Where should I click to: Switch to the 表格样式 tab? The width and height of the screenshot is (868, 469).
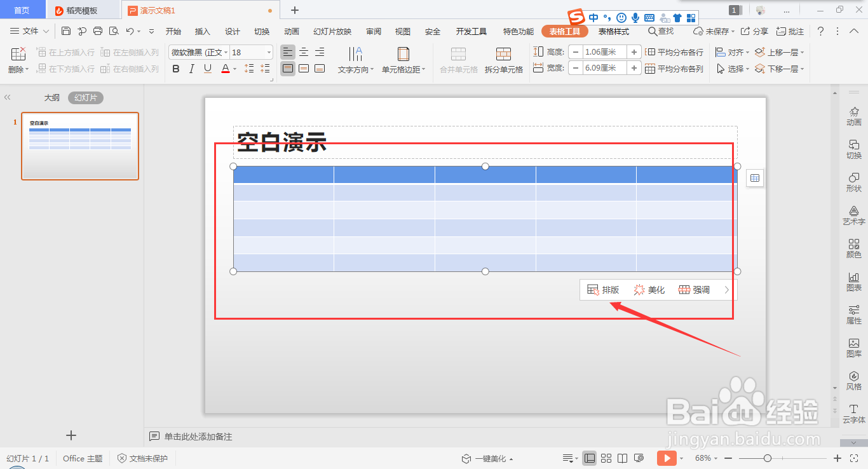pyautogui.click(x=613, y=31)
